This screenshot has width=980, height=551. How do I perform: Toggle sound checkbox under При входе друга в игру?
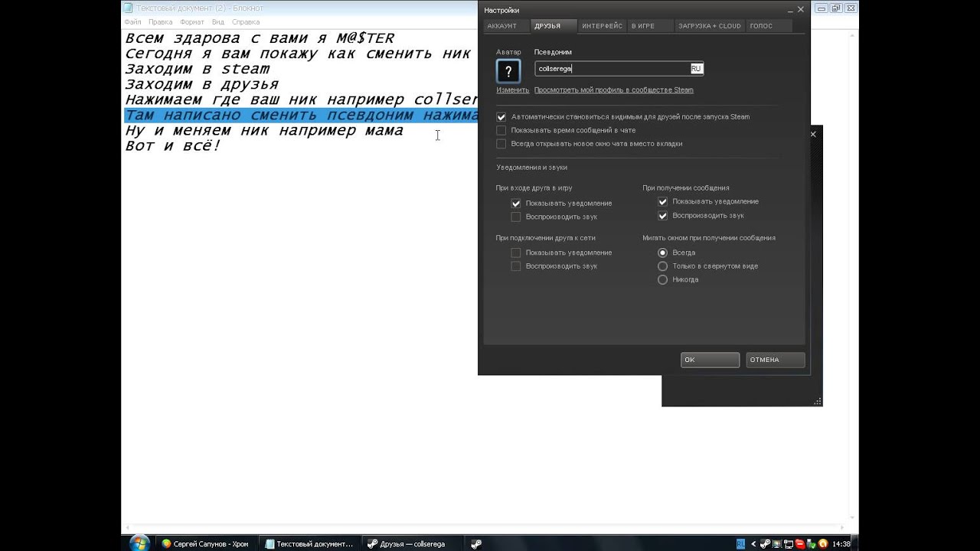(516, 217)
